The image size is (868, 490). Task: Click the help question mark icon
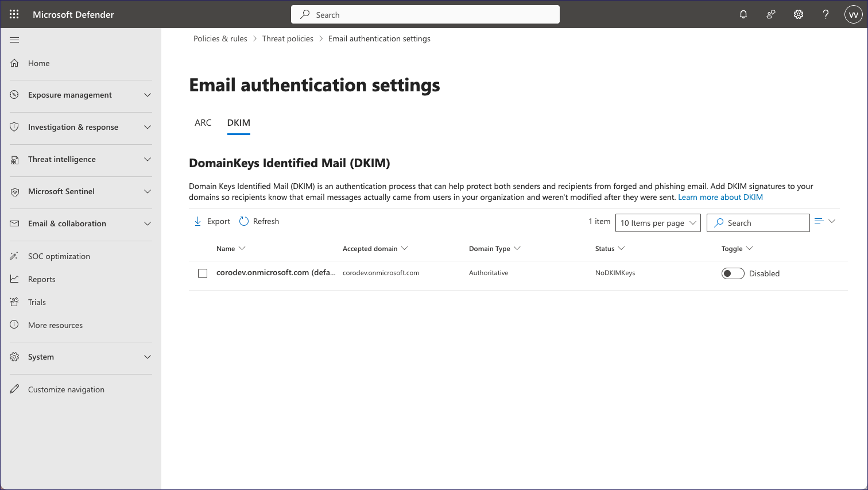(826, 14)
